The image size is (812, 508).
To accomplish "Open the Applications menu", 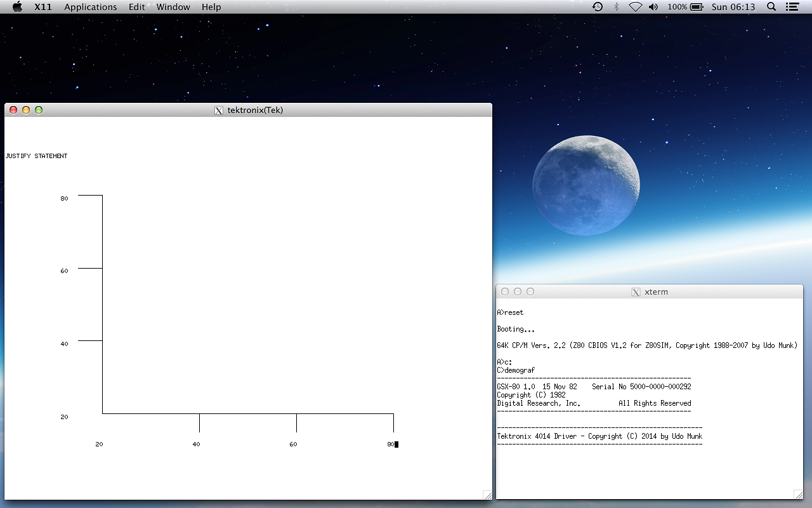I will (91, 7).
